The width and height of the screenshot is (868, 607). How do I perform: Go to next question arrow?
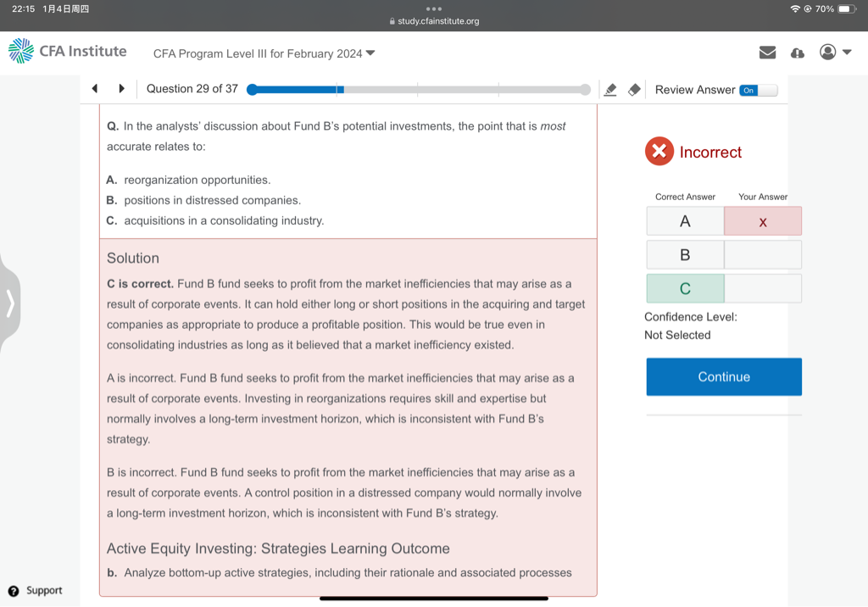pyautogui.click(x=121, y=89)
